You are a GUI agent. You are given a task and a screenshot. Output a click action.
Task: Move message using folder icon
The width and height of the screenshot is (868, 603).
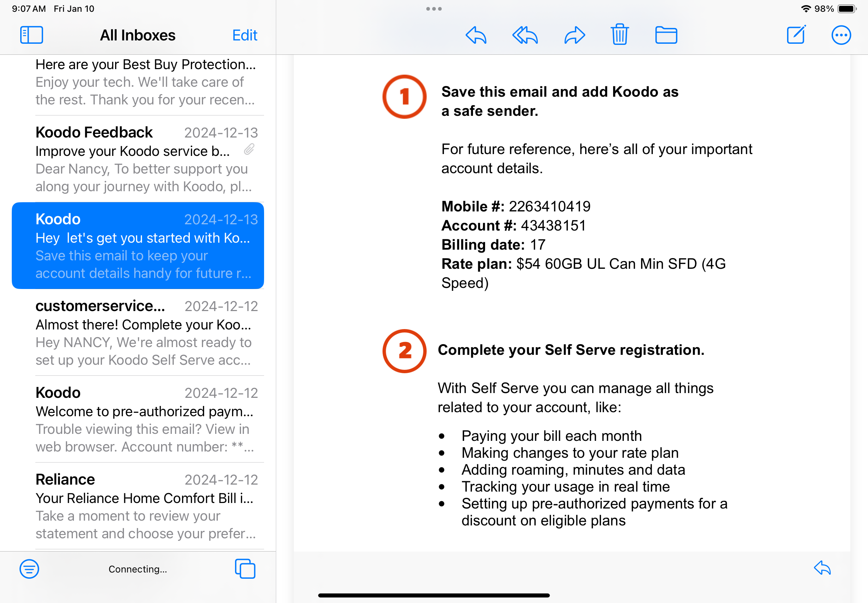click(666, 35)
